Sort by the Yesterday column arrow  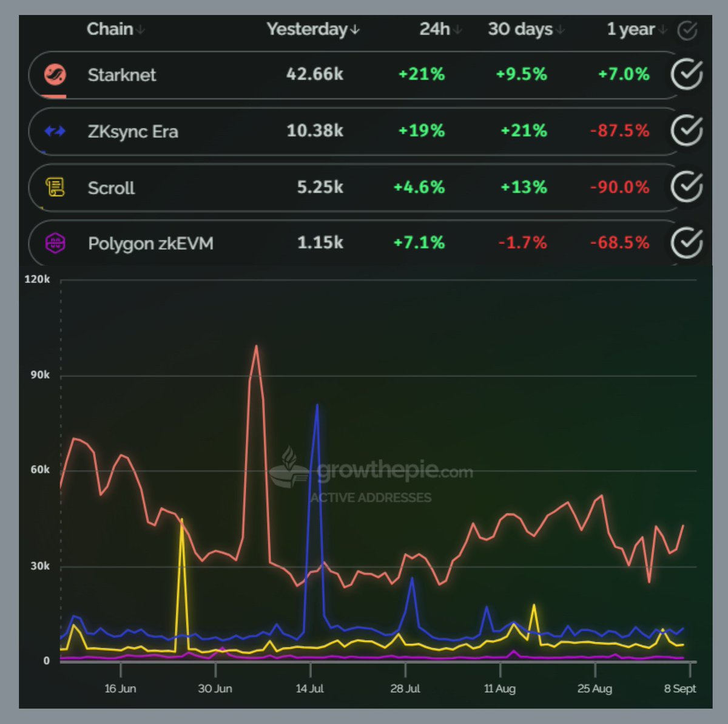(x=355, y=30)
